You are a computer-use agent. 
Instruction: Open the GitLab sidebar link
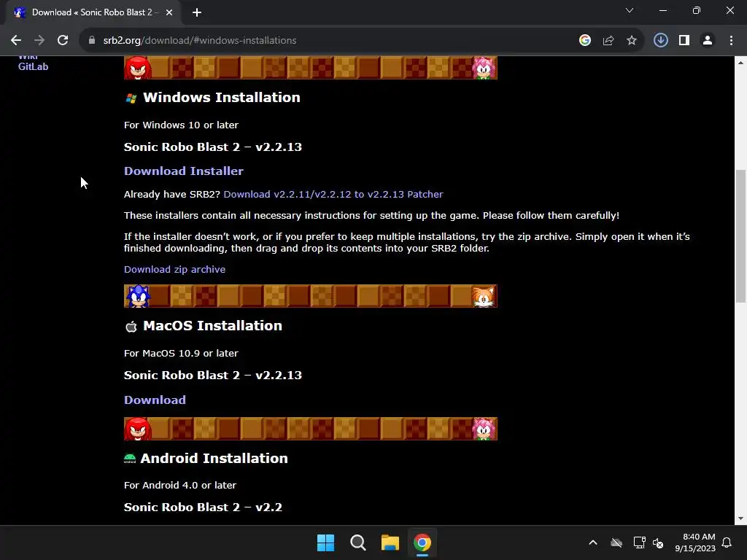point(34,66)
